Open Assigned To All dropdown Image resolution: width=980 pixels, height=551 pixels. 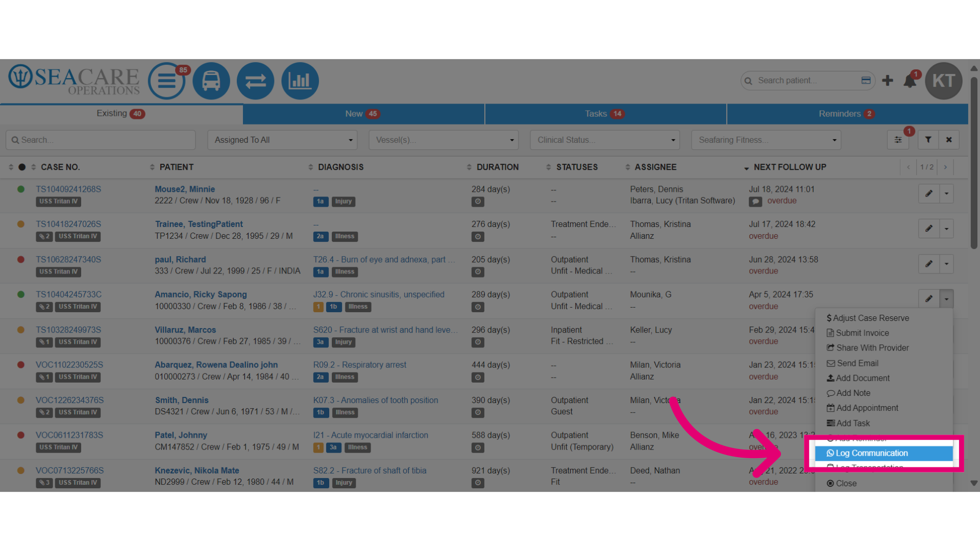pyautogui.click(x=282, y=140)
